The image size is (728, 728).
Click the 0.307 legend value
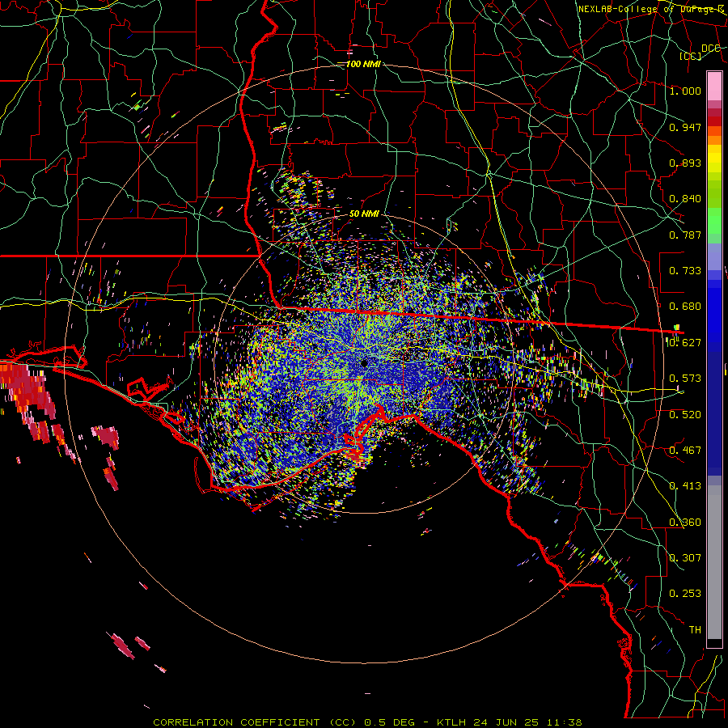[685, 558]
